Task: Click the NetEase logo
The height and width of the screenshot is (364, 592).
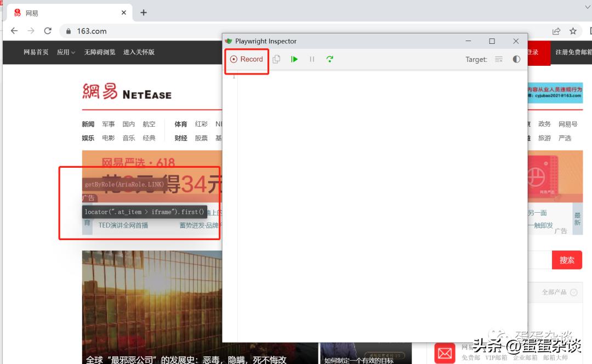Action: [127, 92]
